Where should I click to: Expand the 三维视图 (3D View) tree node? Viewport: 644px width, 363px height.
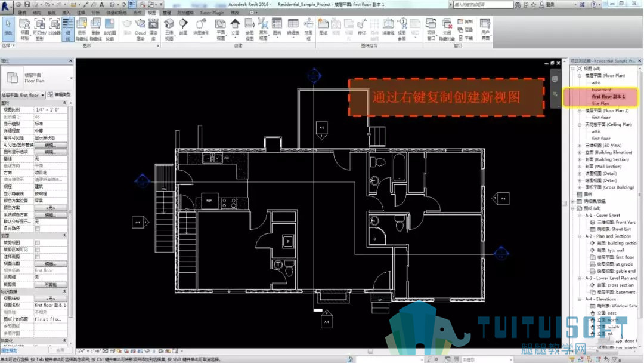tap(580, 146)
